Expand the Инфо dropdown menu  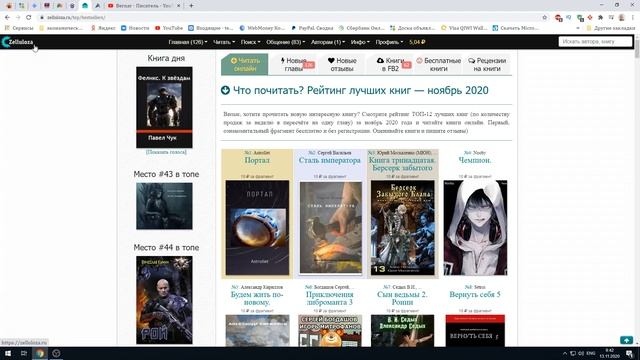(360, 42)
